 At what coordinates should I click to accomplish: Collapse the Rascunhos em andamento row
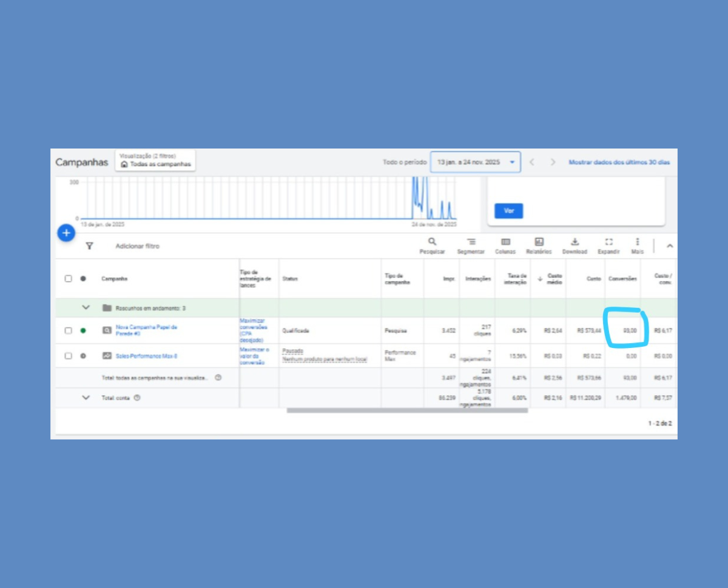[86, 308]
